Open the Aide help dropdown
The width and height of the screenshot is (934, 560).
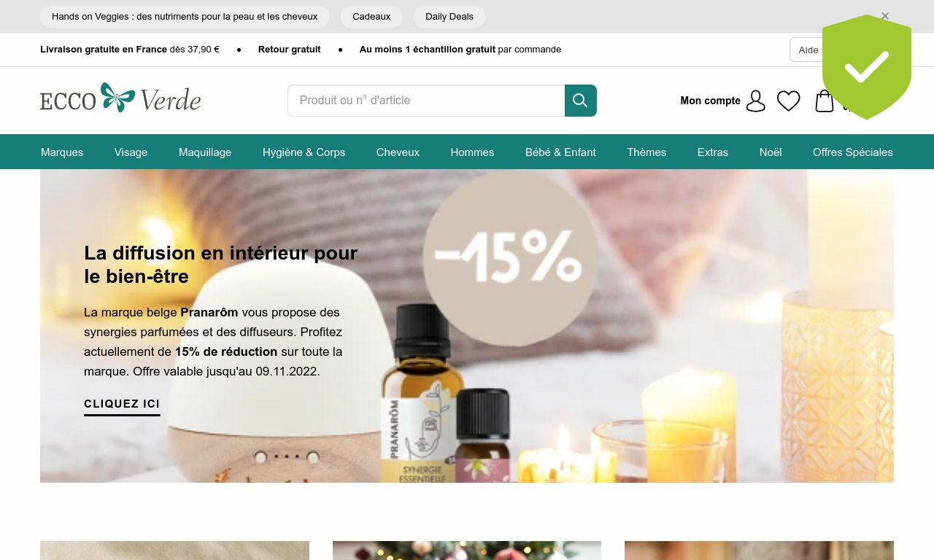(x=806, y=50)
